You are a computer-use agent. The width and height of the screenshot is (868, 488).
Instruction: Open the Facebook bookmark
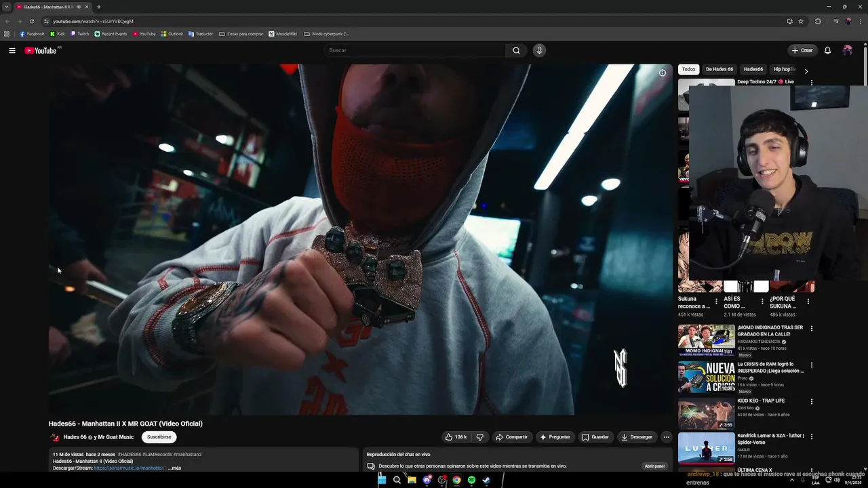point(32,34)
